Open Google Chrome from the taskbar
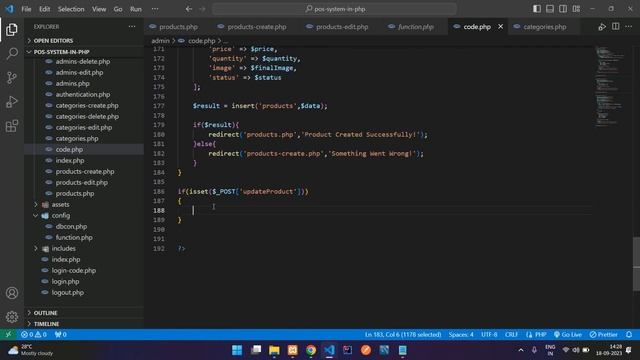 [311, 350]
